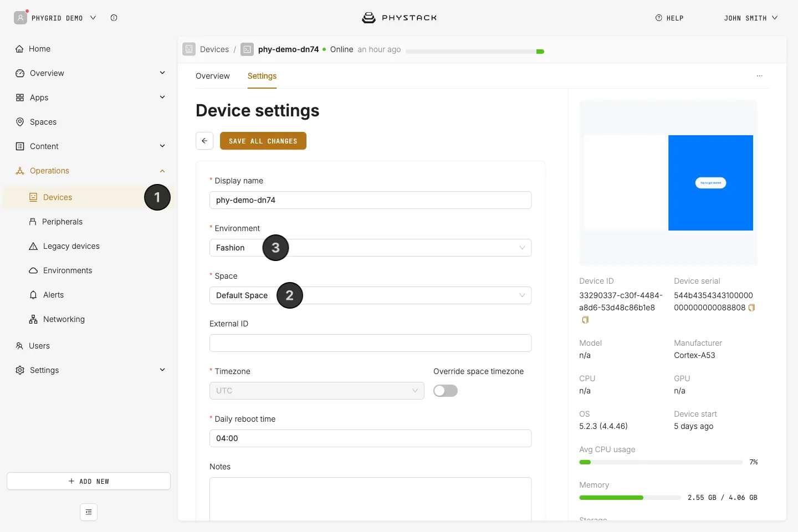Click the back arrow button
Screen dimensions: 798x532
204,141
